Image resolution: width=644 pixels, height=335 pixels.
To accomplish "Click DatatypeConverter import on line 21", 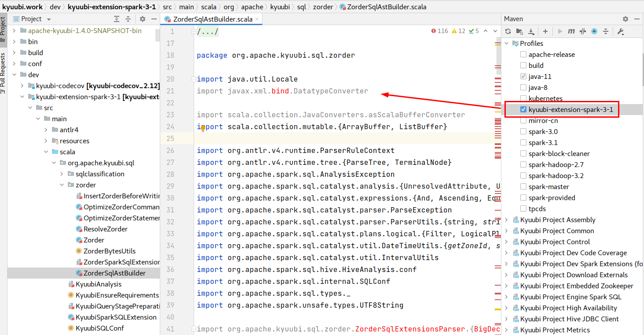I will (x=331, y=91).
